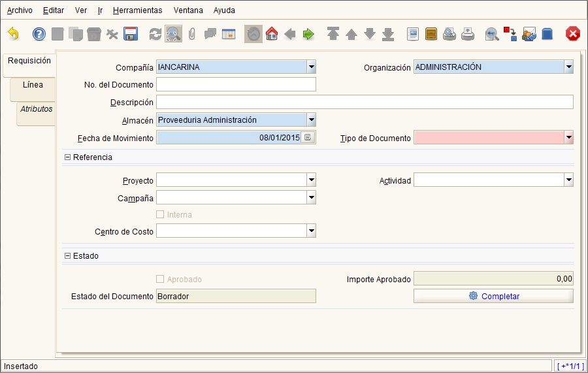
Task: Open the Almacén dropdown
Action: coord(311,120)
